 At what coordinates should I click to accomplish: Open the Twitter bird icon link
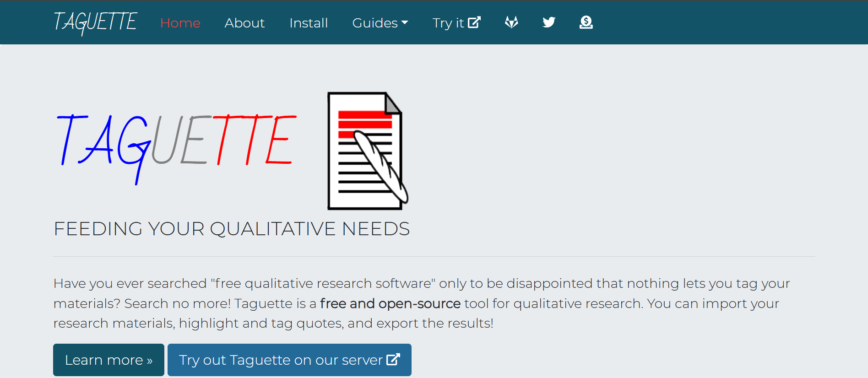click(x=549, y=22)
